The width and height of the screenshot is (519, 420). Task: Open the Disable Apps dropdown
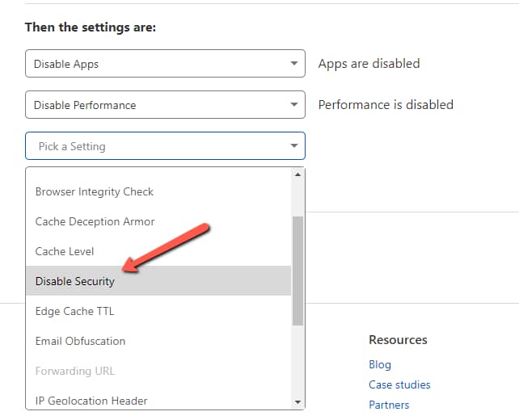[x=165, y=64]
